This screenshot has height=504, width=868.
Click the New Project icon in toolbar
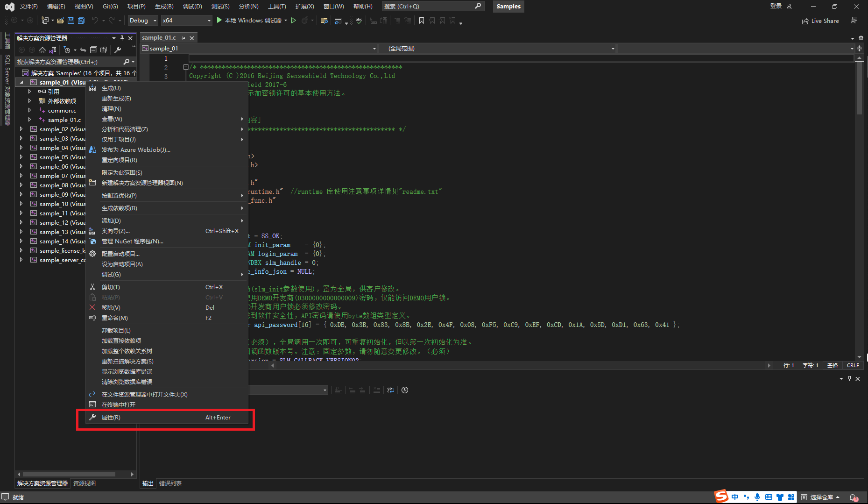(x=45, y=21)
